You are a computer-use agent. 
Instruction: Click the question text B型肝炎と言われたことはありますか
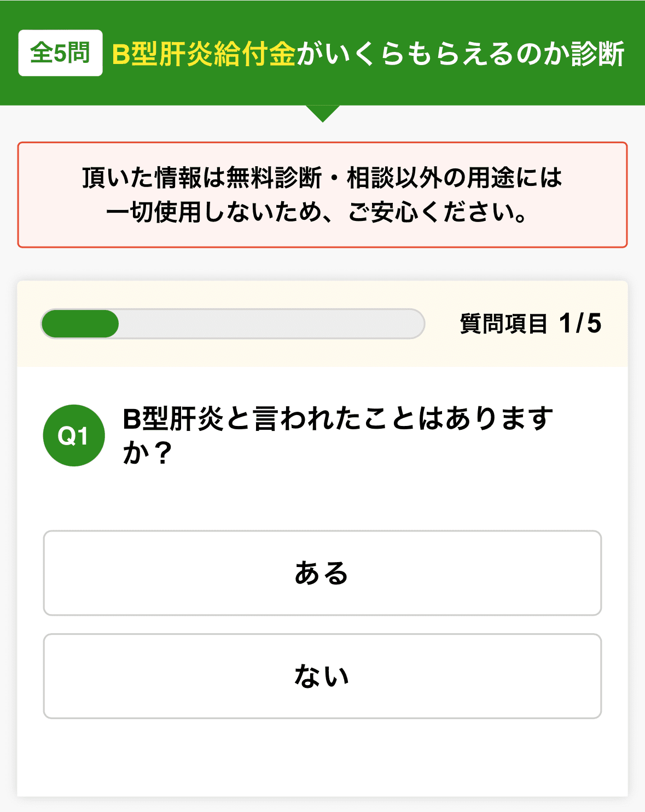coord(338,435)
